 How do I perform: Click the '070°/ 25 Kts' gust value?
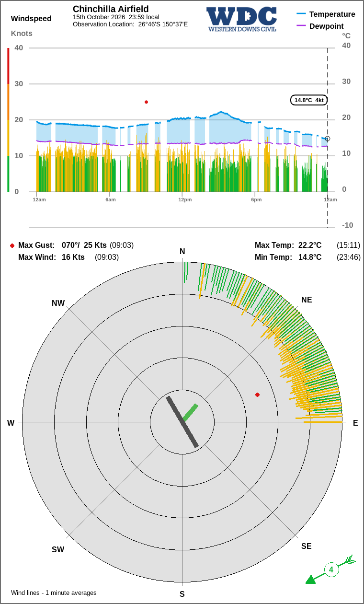pyautogui.click(x=84, y=245)
